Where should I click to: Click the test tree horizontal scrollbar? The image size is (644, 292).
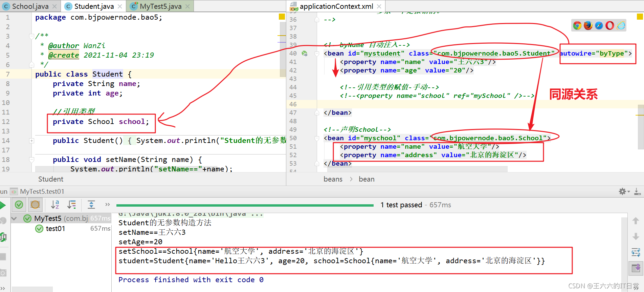tap(32, 289)
